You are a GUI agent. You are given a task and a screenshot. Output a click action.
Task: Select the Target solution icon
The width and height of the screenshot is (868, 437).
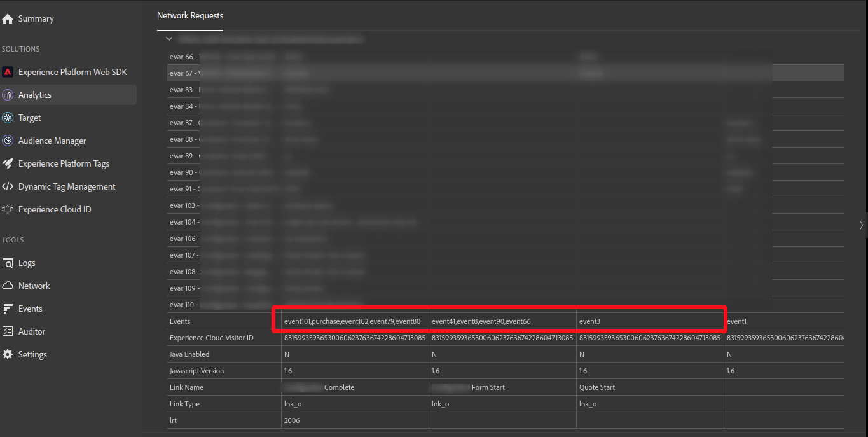[8, 117]
